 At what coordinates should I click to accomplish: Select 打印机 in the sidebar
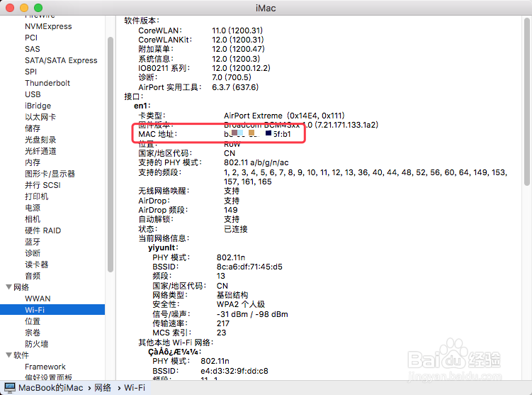click(36, 196)
